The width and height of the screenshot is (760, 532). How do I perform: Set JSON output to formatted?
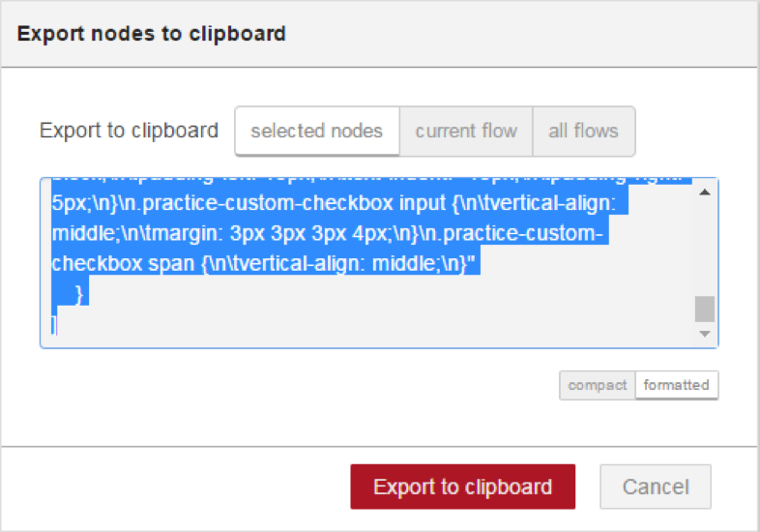[677, 386]
